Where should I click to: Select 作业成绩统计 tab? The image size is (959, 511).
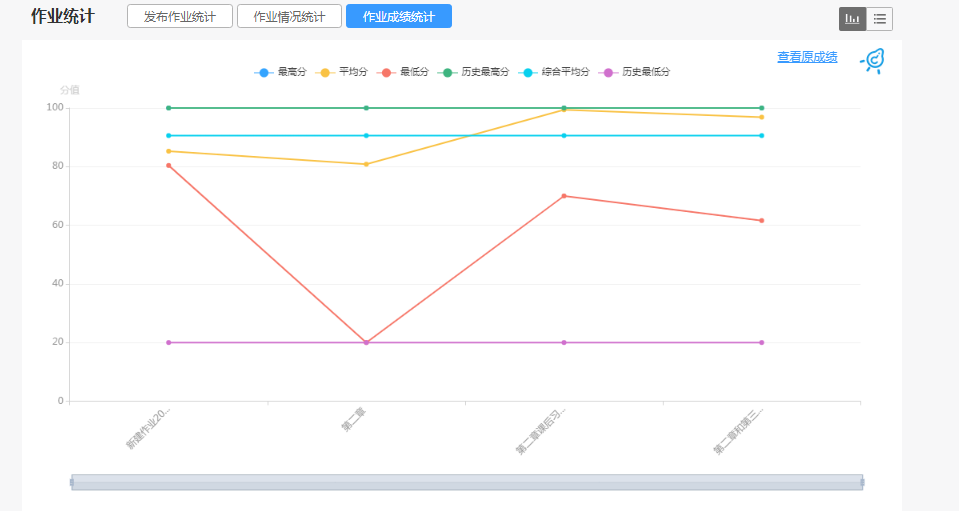click(399, 17)
